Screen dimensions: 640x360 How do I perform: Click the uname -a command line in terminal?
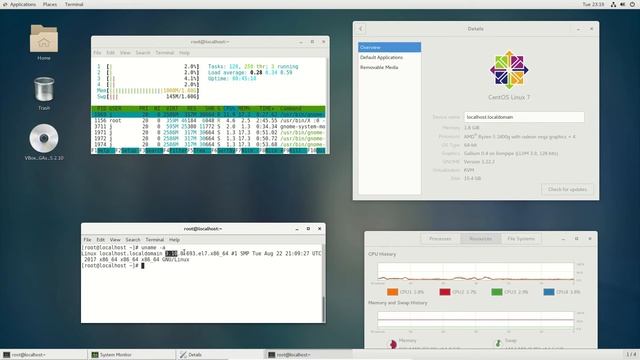pos(124,247)
